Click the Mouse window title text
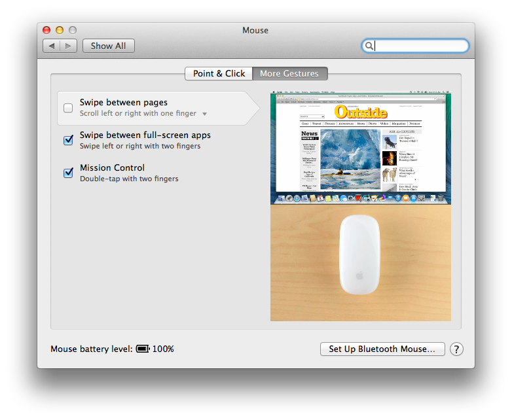This screenshot has width=512, height=420. tap(255, 30)
